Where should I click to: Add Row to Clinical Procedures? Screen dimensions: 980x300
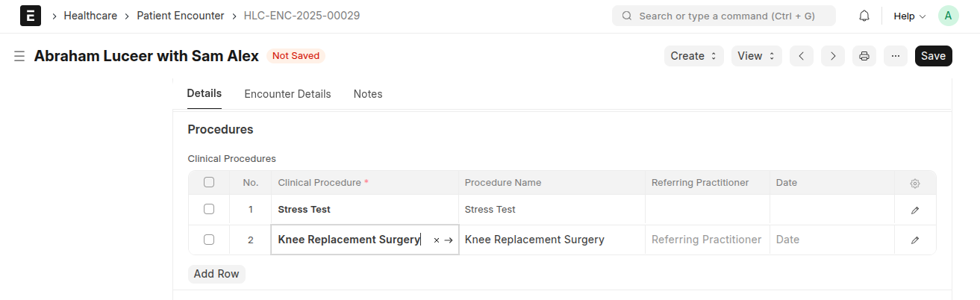click(216, 274)
